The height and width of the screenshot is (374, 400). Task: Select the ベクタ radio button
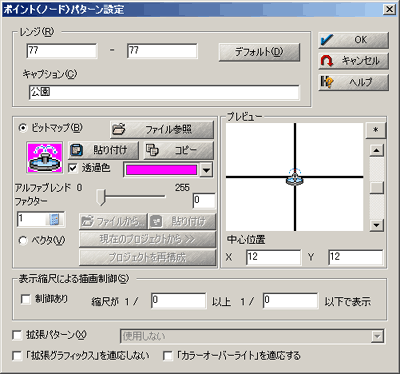[23, 240]
